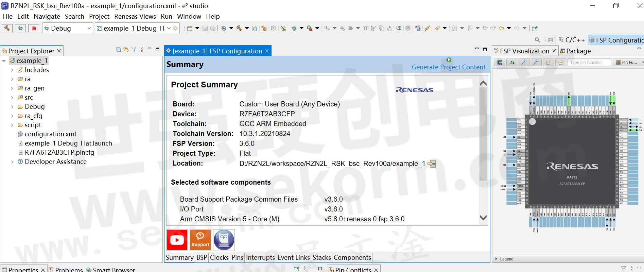Click the Generate Project Content link
Image resolution: width=644 pixels, height=272 pixels.
point(448,67)
